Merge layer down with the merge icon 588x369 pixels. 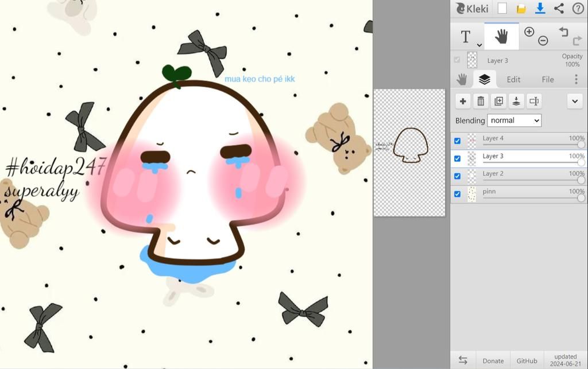[516, 102]
